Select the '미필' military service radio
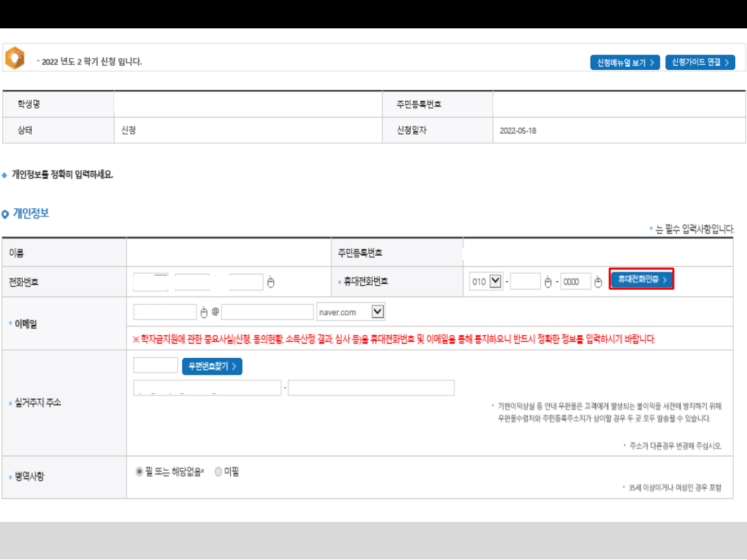747x560 pixels. point(219,472)
